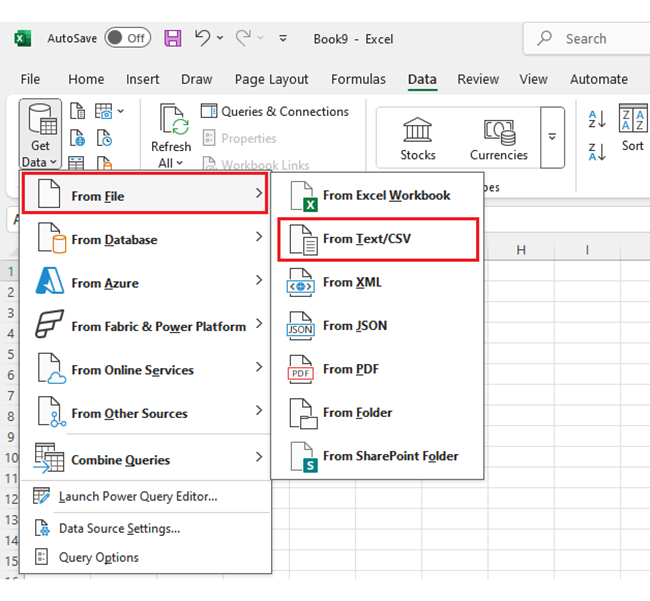Select From Excel Workbook

pos(377,195)
